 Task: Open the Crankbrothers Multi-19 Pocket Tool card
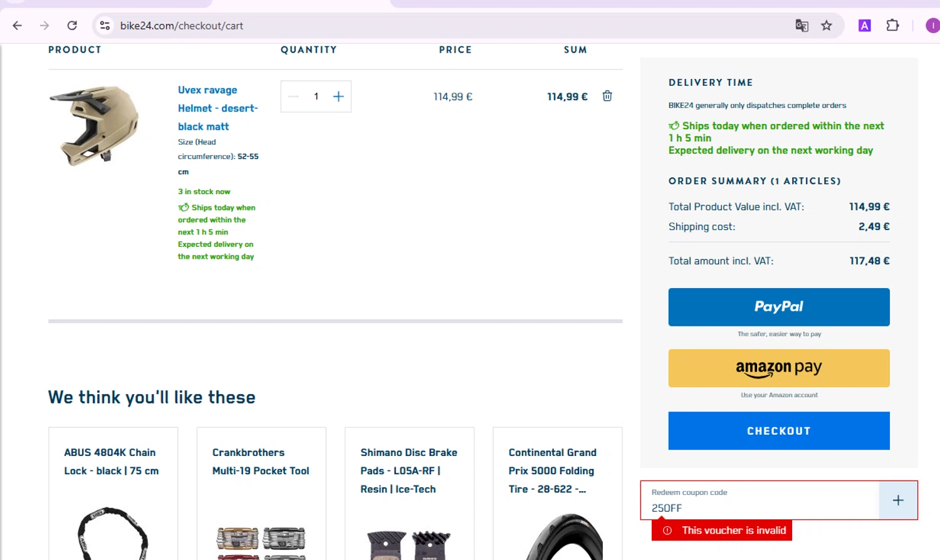[x=261, y=494]
